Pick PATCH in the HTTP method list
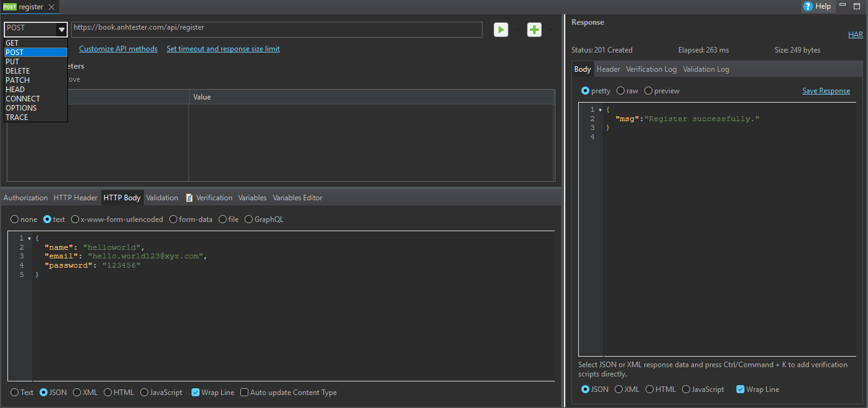Screen dimensions: 868x408 point(18,80)
